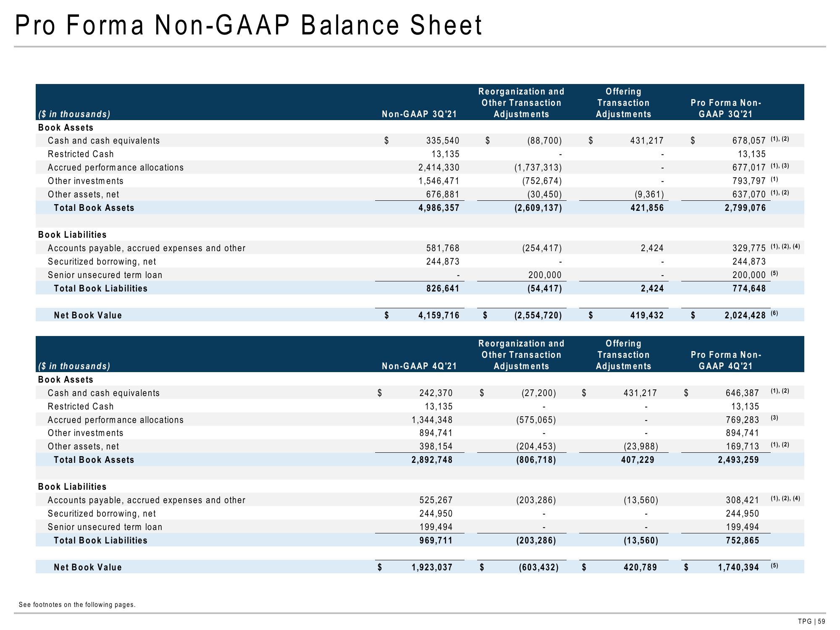This screenshot has width=840, height=630.
Task: Click the 'Non-GAAP 4Q'21' column header
Action: pos(419,366)
